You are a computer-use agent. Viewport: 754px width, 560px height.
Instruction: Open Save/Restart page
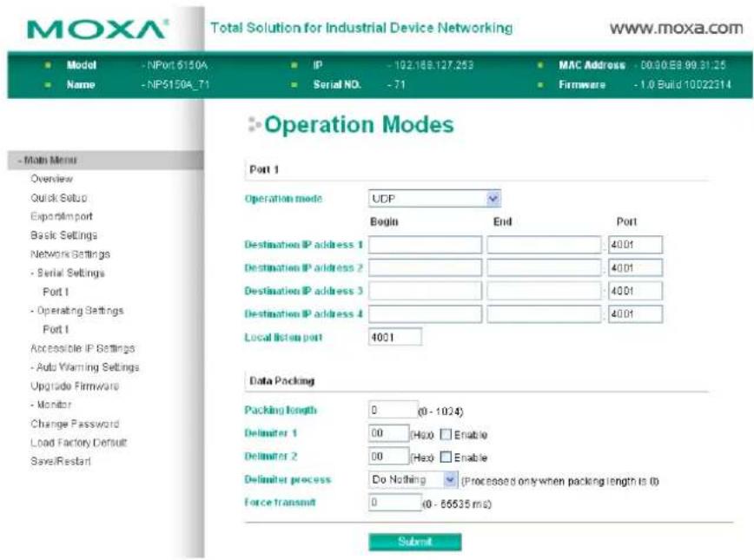[x=61, y=461]
